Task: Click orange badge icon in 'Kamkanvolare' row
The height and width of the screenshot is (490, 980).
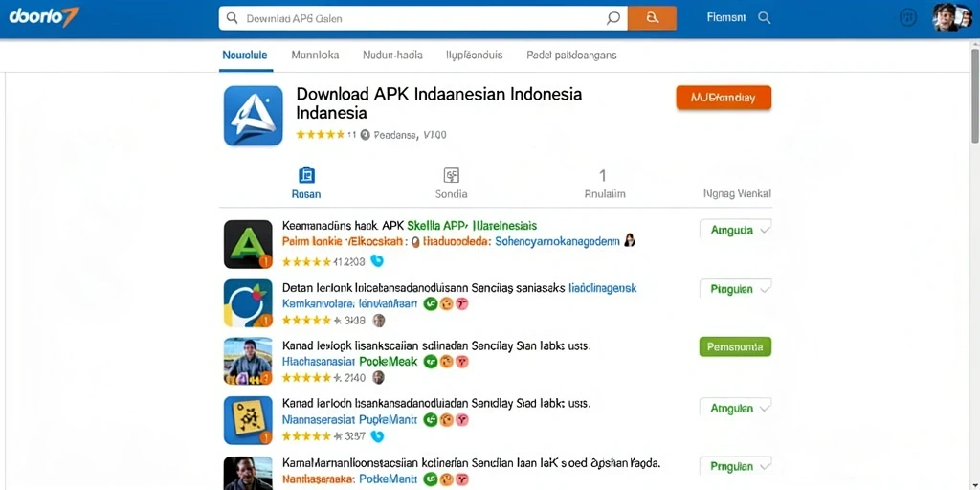Action: 446,303
